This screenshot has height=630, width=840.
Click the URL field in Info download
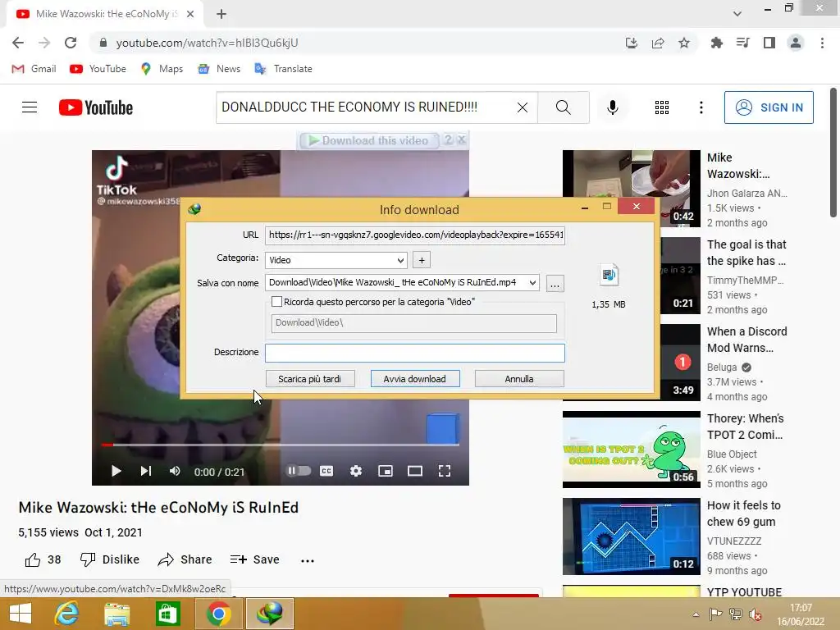(x=414, y=235)
